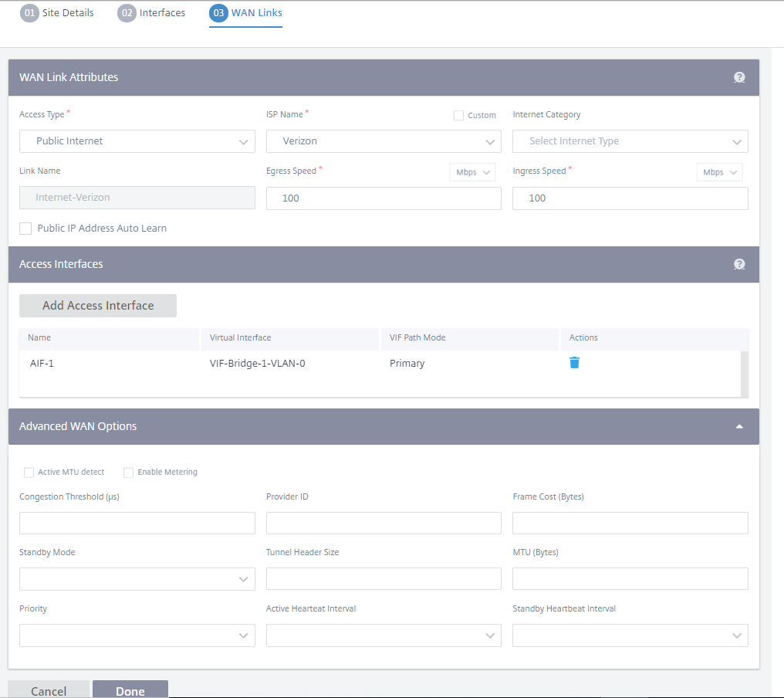Screen dimensions: 784x698
Task: Click the Provider ID input field
Action: (384, 523)
